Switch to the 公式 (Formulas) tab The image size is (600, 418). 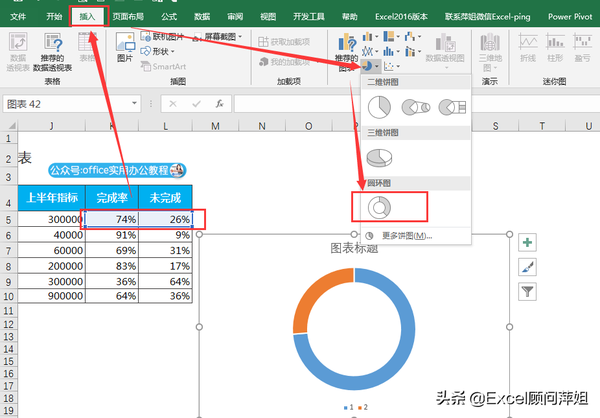[x=169, y=16]
